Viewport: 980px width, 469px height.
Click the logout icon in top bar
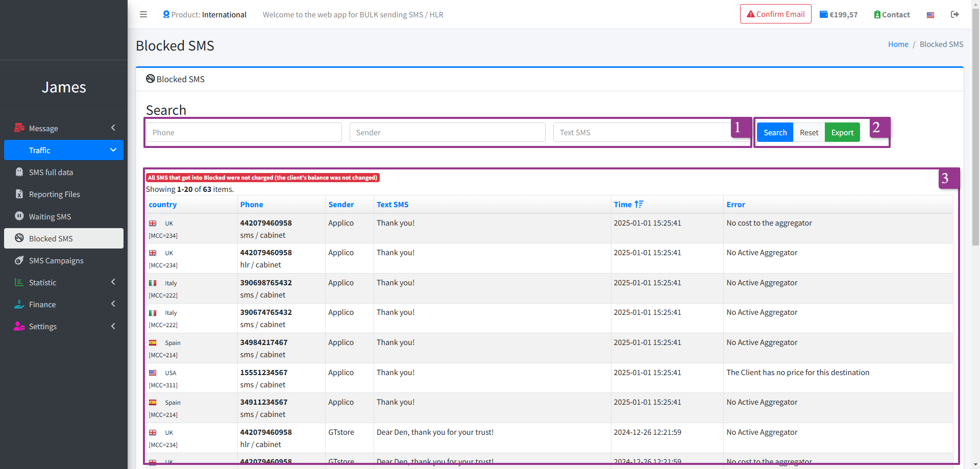pyautogui.click(x=954, y=14)
